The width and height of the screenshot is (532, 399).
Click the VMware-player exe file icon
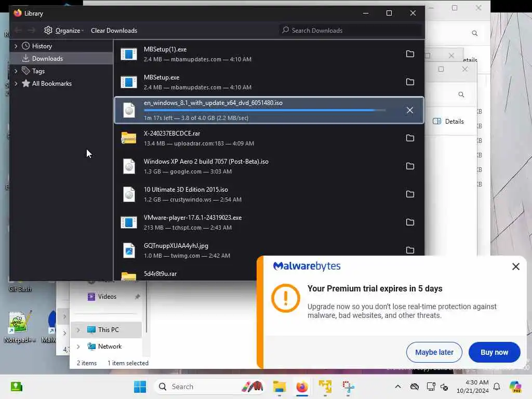pos(129,222)
